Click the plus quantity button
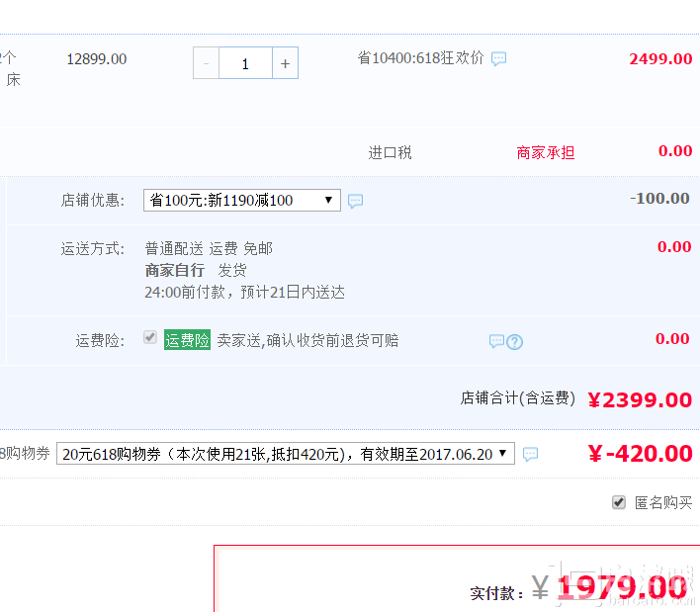This screenshot has width=700, height=612. [x=286, y=63]
